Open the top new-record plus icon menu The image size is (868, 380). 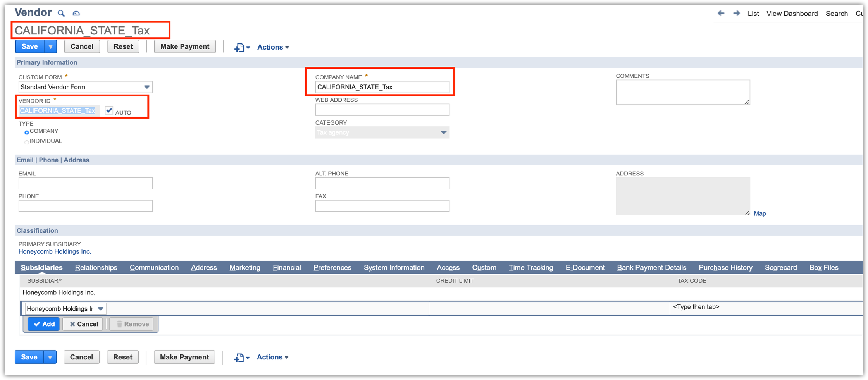point(242,47)
